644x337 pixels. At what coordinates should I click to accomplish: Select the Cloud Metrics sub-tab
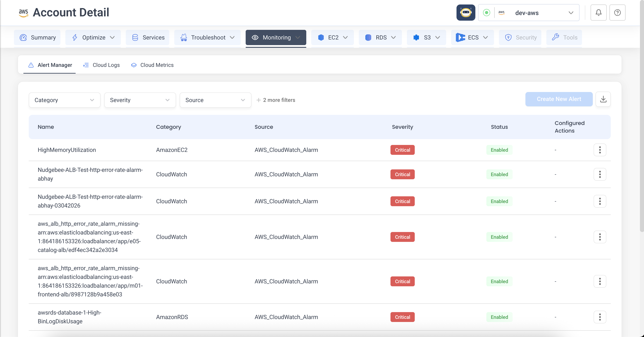click(152, 65)
